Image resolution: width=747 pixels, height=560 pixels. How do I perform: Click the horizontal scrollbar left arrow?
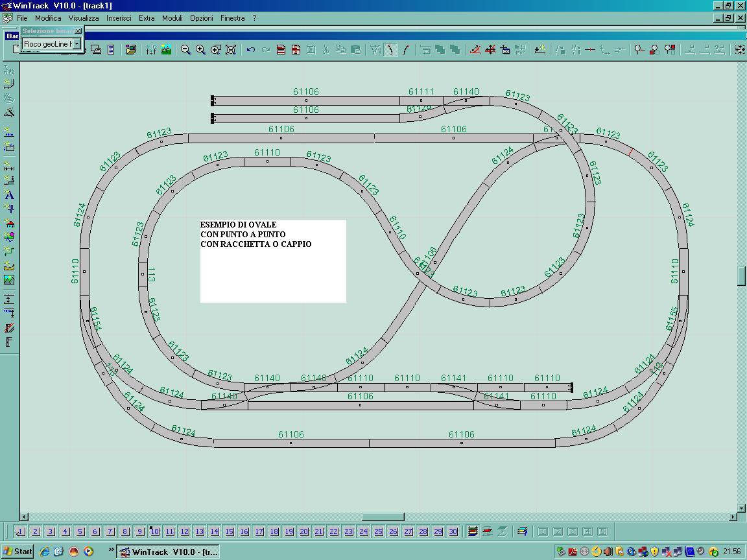pos(24,517)
